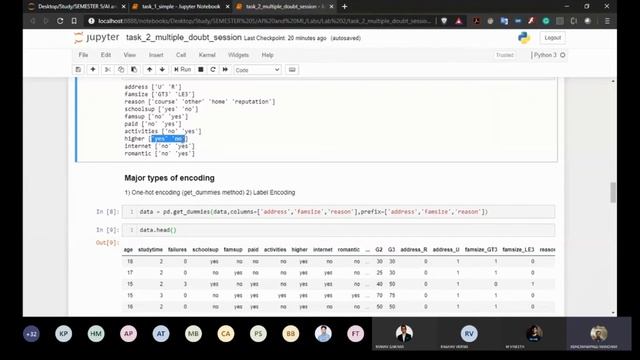Click the Python 3 kernel idle indicator circle
The width and height of the screenshot is (640, 360).
pyautogui.click(x=563, y=55)
